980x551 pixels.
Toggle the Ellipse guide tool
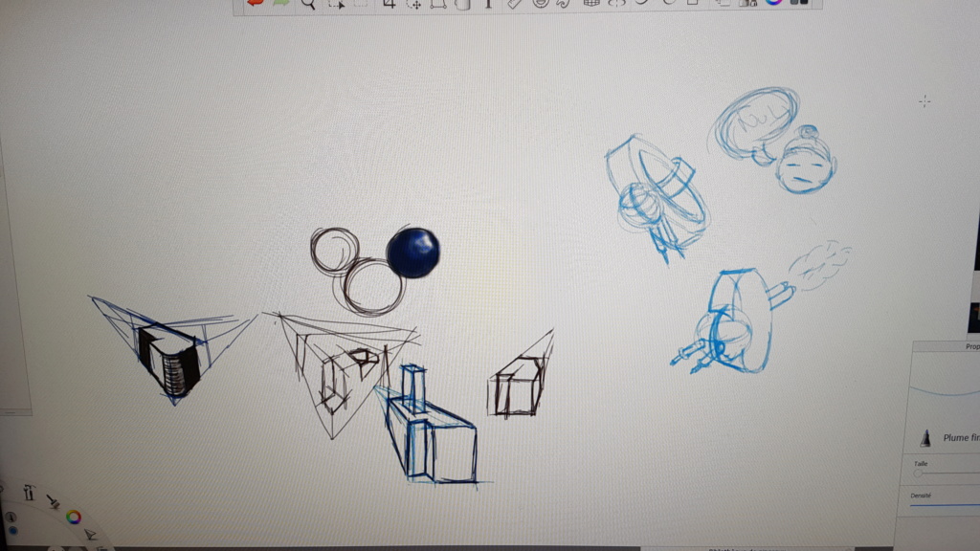(x=541, y=3)
